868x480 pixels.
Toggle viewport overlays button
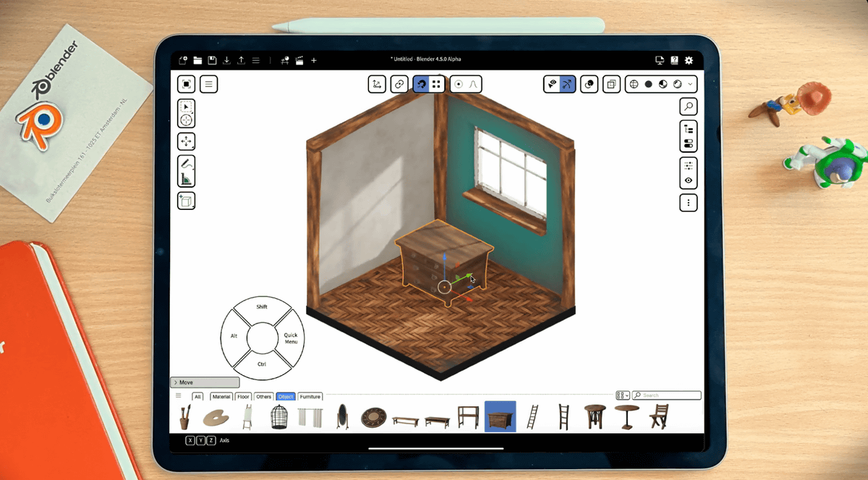tap(590, 84)
